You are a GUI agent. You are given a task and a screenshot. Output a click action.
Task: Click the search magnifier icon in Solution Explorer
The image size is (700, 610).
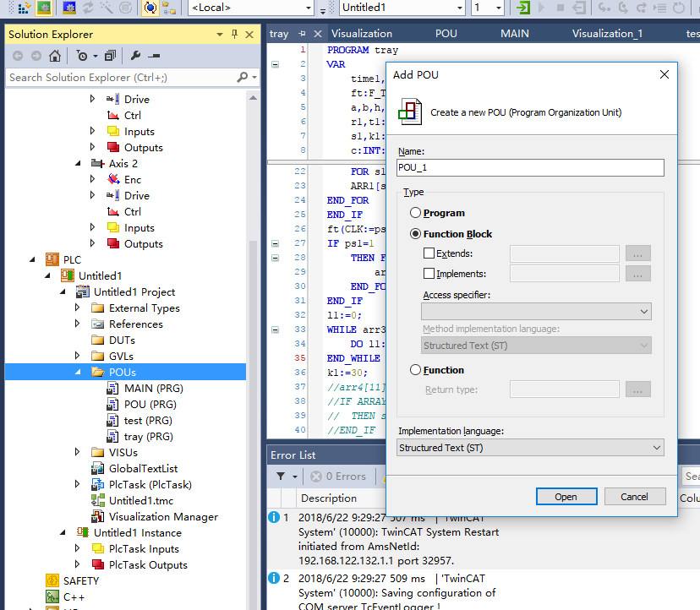pyautogui.click(x=243, y=77)
